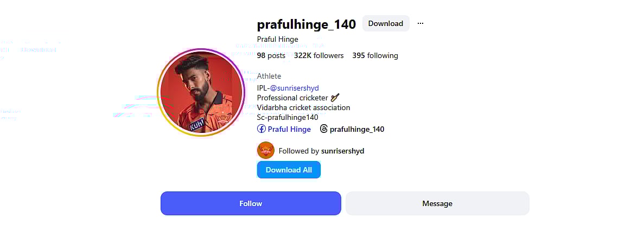This screenshot has width=644, height=237.
Task: Click the Facebook logo icon
Action: 262,129
